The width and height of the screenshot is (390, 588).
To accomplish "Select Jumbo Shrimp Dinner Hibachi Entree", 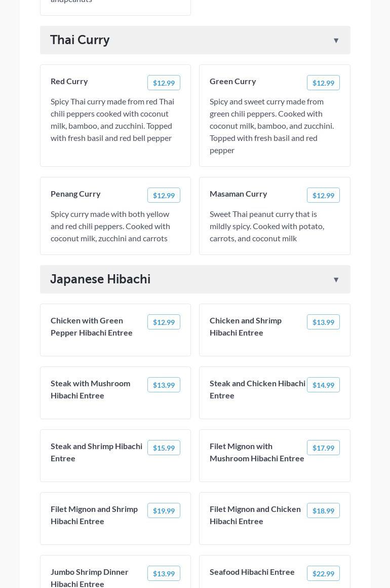I will [x=90, y=578].
